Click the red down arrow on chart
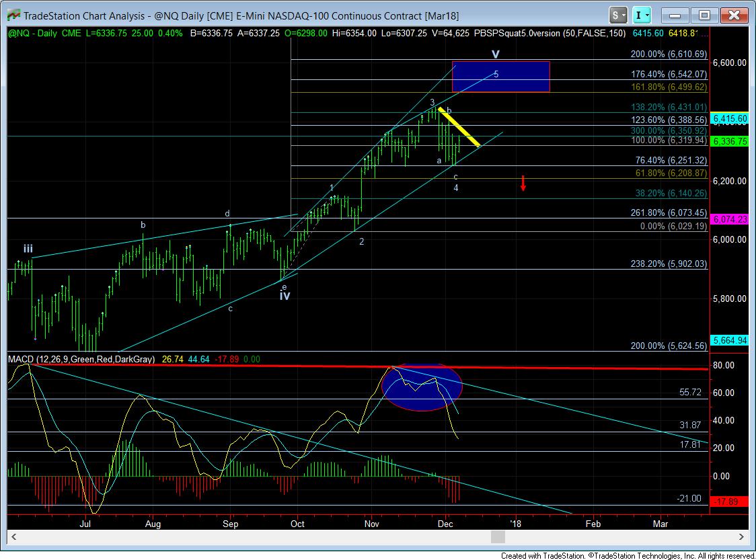The width and height of the screenshot is (756, 560). (523, 183)
